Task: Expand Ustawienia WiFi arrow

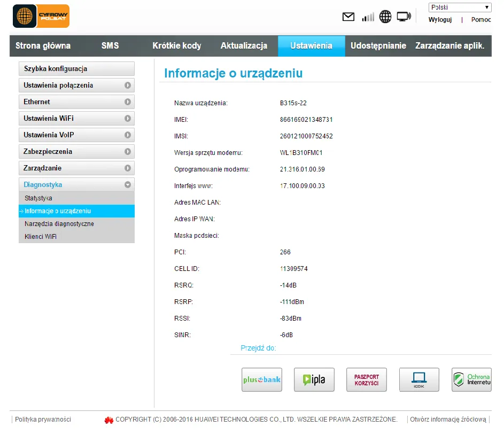Action: (128, 118)
